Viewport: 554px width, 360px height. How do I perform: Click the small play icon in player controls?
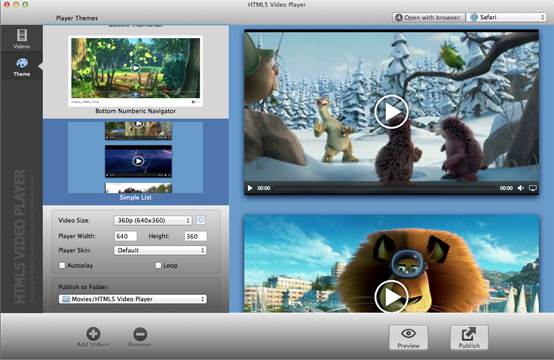point(250,188)
